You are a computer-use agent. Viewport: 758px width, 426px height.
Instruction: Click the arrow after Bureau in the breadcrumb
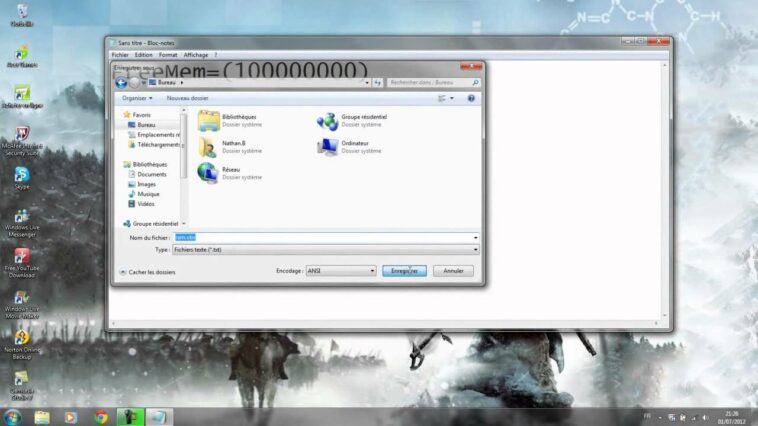(x=182, y=83)
